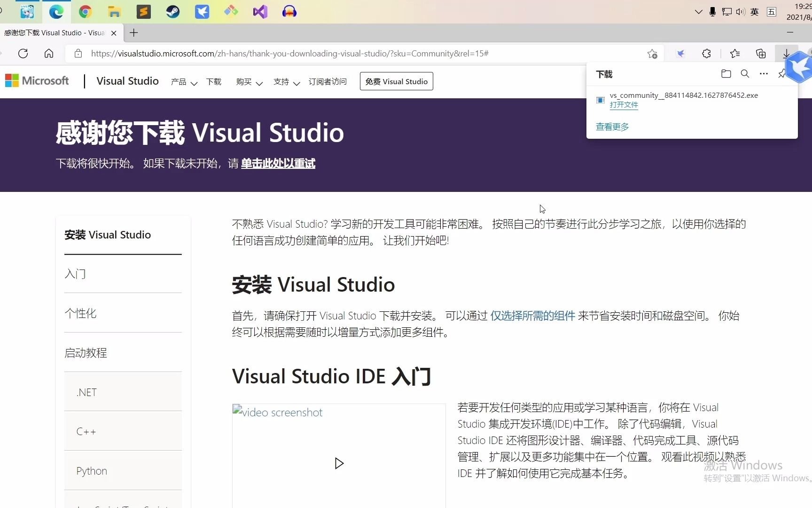Open the colorful diamond app in taskbar

[x=231, y=12]
